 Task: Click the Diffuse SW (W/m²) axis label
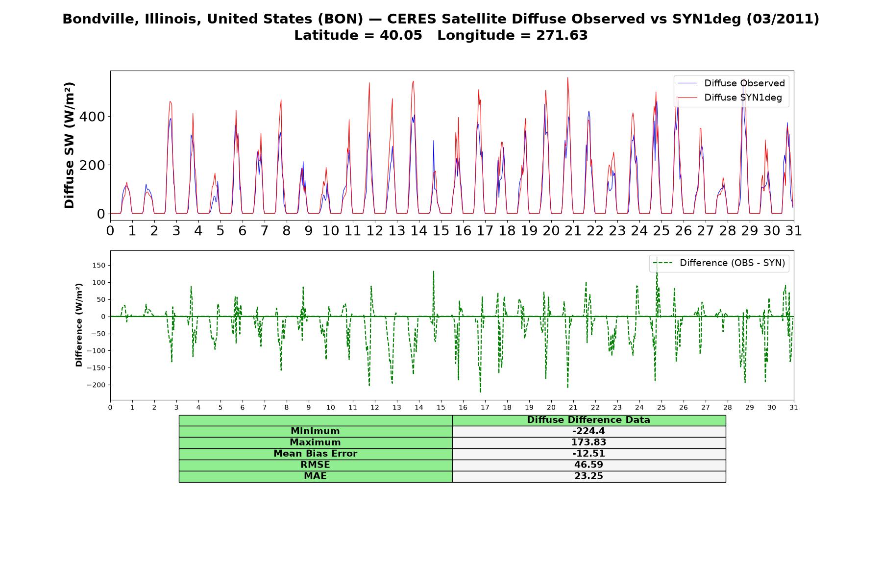70,146
